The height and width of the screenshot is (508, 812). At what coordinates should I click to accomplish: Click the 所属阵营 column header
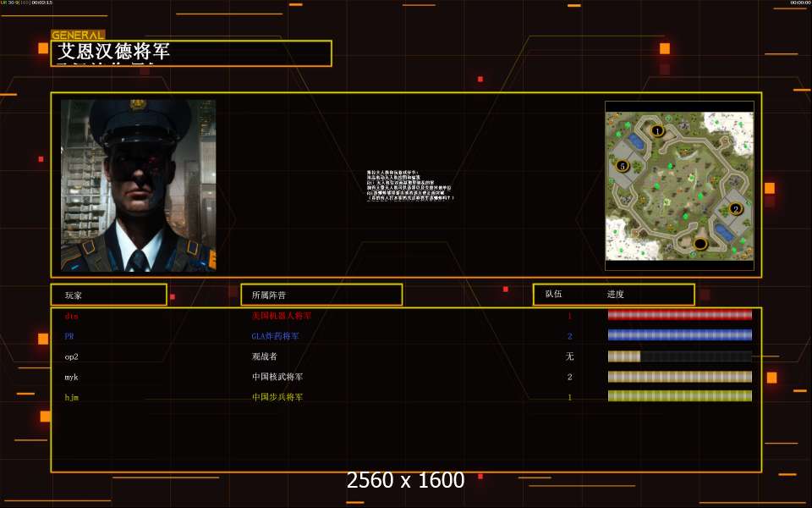[269, 295]
